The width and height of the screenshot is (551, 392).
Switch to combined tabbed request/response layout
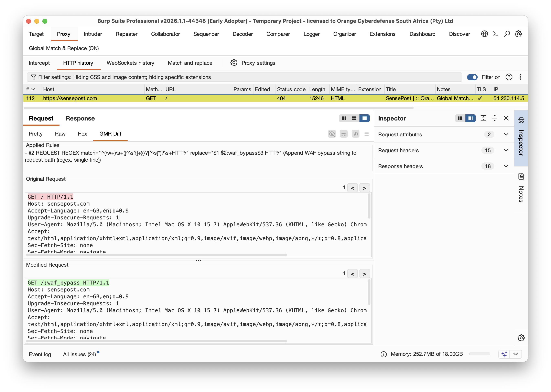click(364, 118)
